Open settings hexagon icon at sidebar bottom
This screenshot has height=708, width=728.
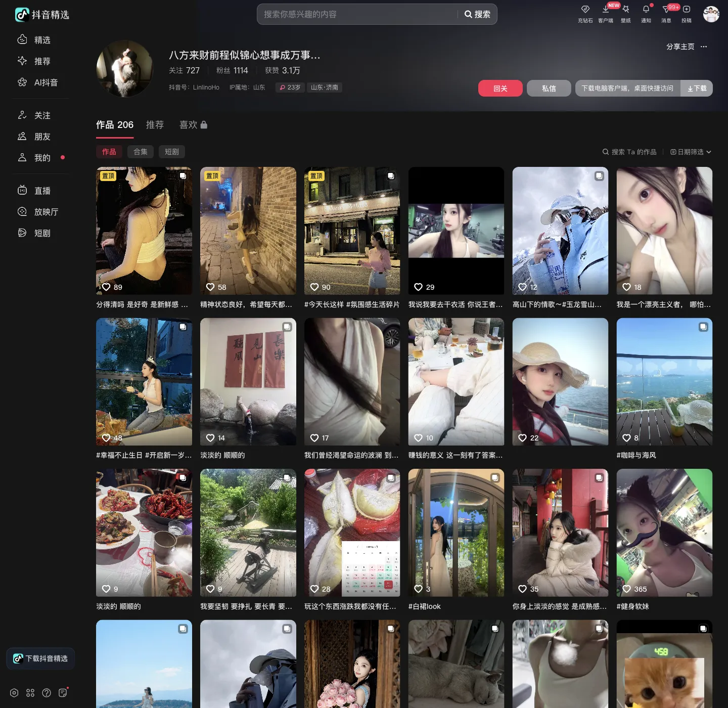pos(14,693)
